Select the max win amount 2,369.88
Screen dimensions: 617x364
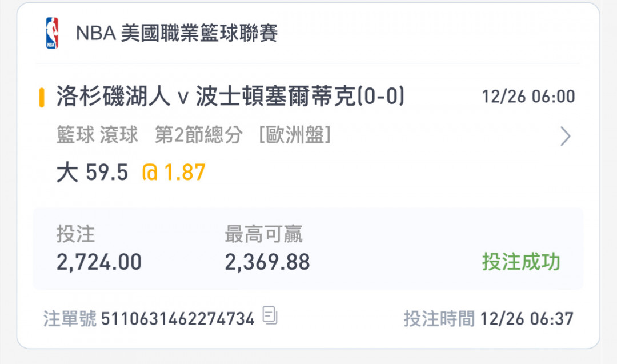[x=267, y=262]
